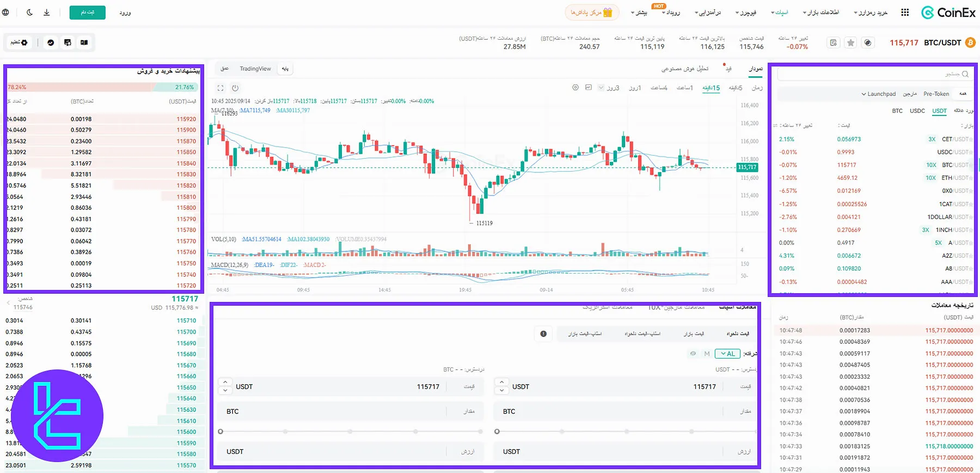Screen dimensions: 980x473
Task: Toggle dark mode with the moon icon
Action: click(x=29, y=12)
